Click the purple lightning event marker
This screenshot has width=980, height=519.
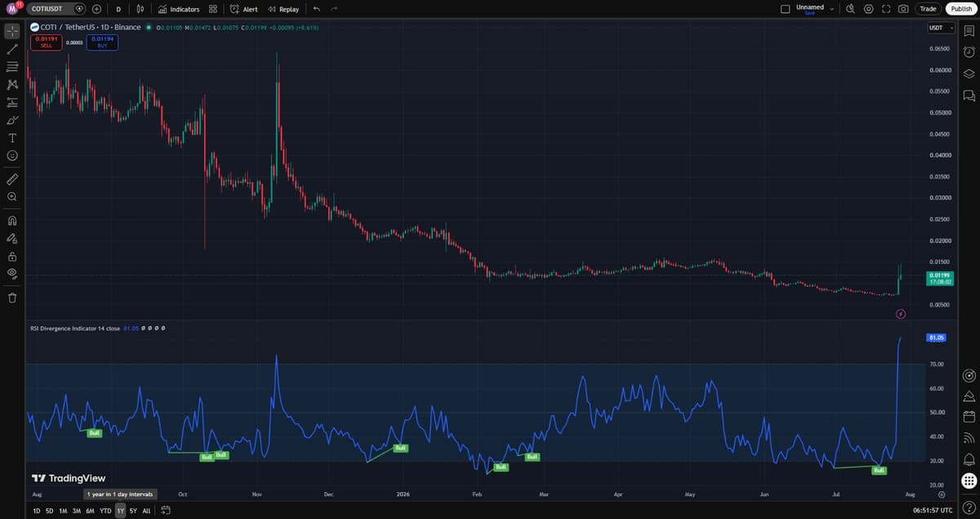click(x=901, y=314)
